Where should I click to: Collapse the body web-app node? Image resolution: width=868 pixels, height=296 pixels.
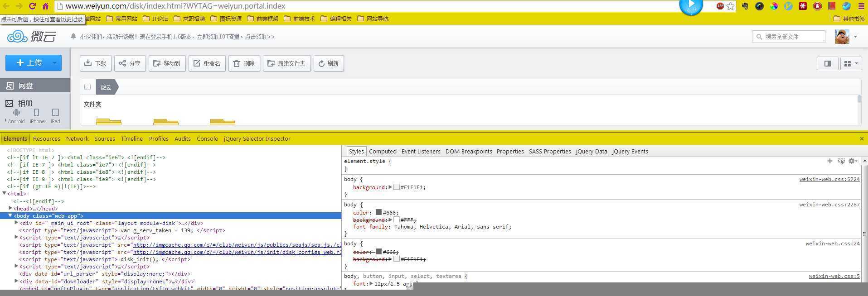coord(10,215)
